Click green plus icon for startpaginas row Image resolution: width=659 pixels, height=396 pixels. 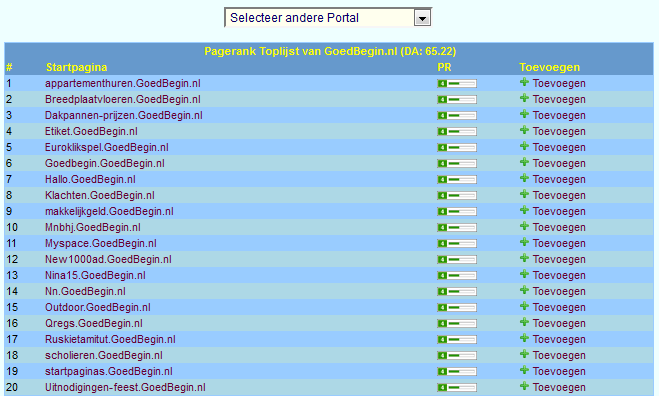tap(524, 370)
